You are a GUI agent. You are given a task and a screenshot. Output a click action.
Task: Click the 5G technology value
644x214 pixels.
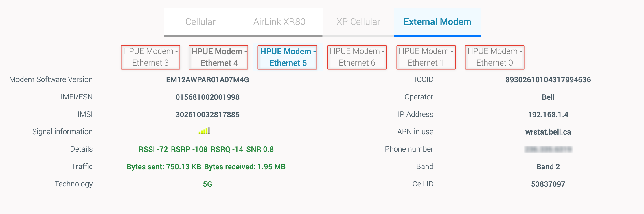207,184
